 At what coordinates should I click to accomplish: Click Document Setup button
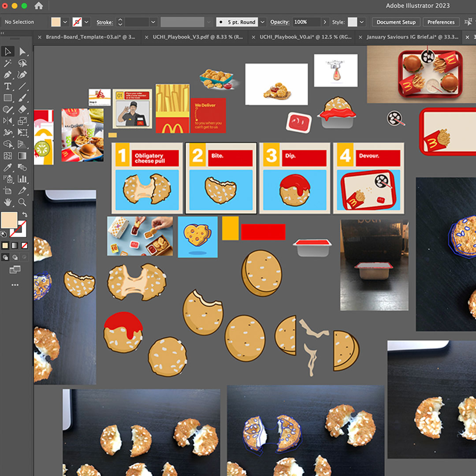(396, 22)
